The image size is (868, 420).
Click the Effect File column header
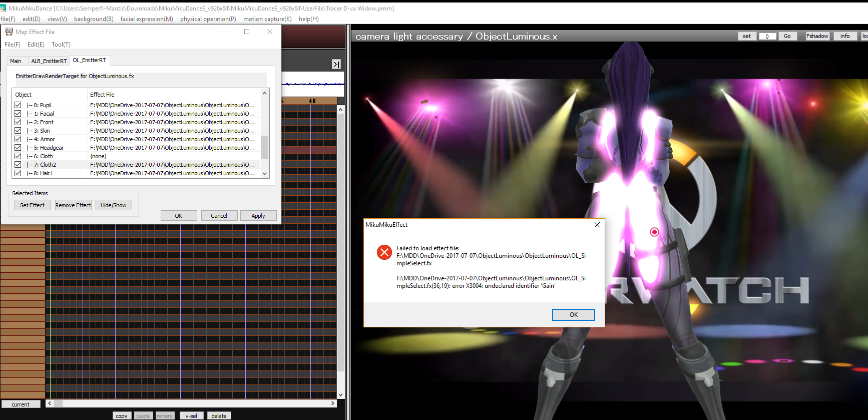[174, 95]
